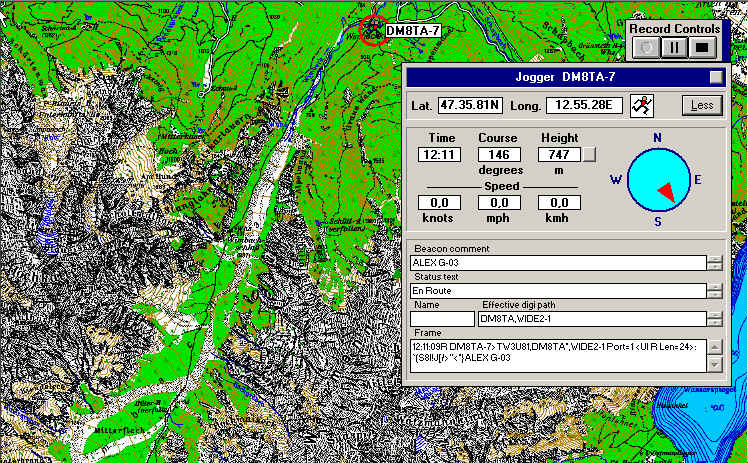Click the small button next to Height
The height and width of the screenshot is (463, 748).
click(x=589, y=154)
